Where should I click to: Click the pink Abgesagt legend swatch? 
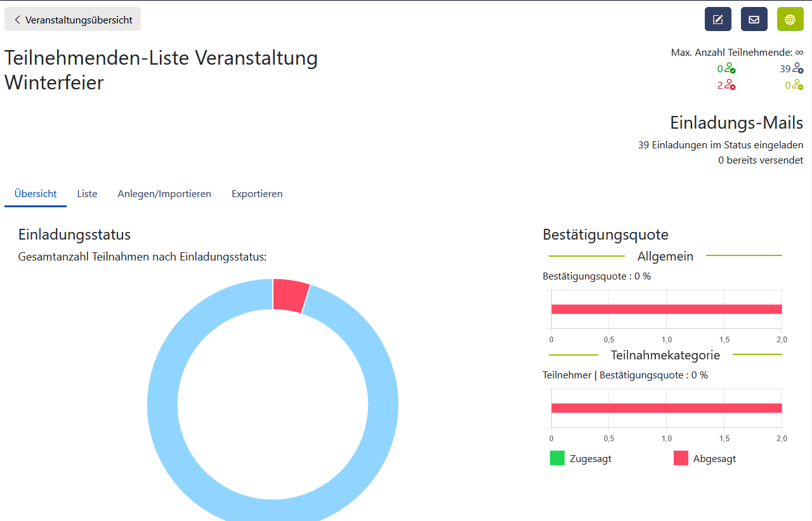pyautogui.click(x=681, y=457)
